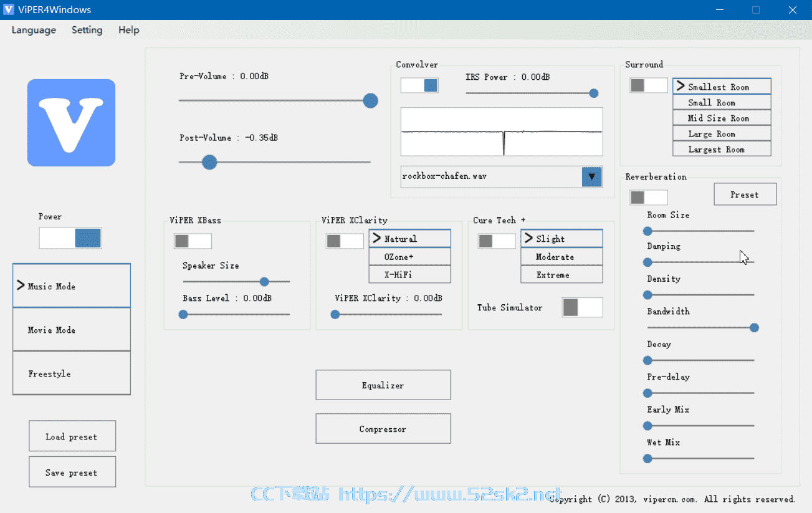This screenshot has width=812, height=513.
Task: Click the Pre-Volume : 0.00dB label
Action: 224,76
